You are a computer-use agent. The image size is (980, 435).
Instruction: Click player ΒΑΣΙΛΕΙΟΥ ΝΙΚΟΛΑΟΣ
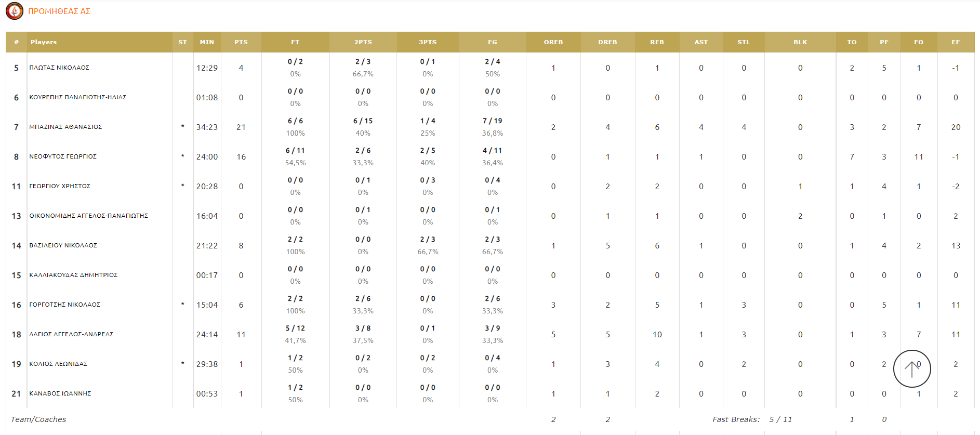pos(63,245)
